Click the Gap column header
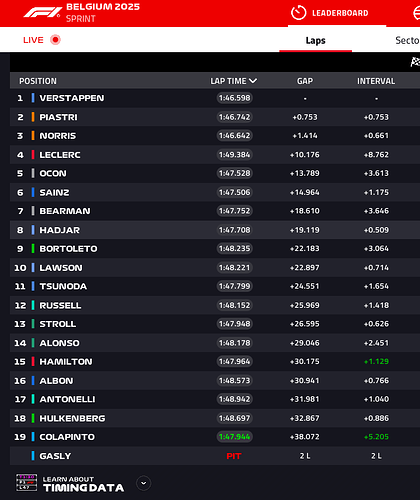This screenshot has width=420, height=500. [305, 81]
